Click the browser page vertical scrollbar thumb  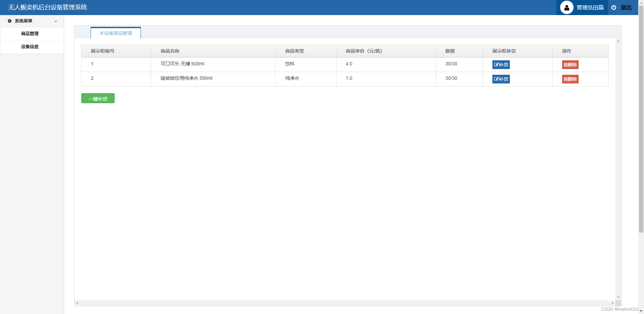point(641,119)
